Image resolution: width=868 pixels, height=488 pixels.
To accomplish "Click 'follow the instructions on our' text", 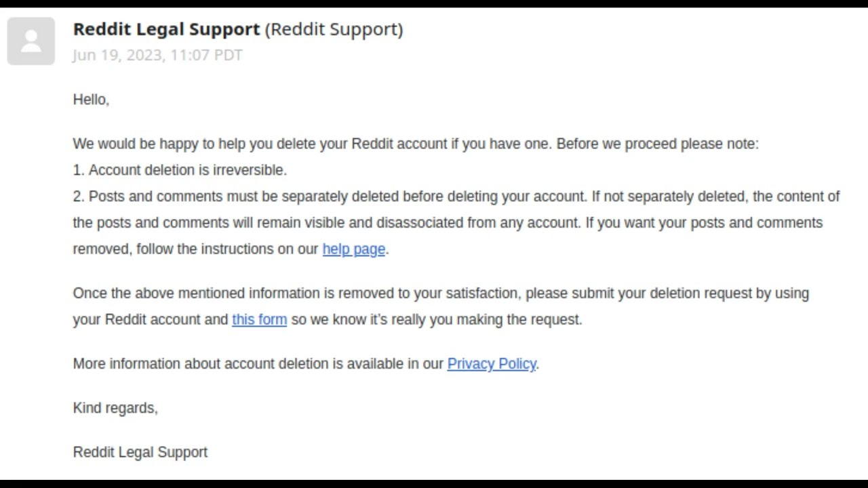I will (x=227, y=249).
